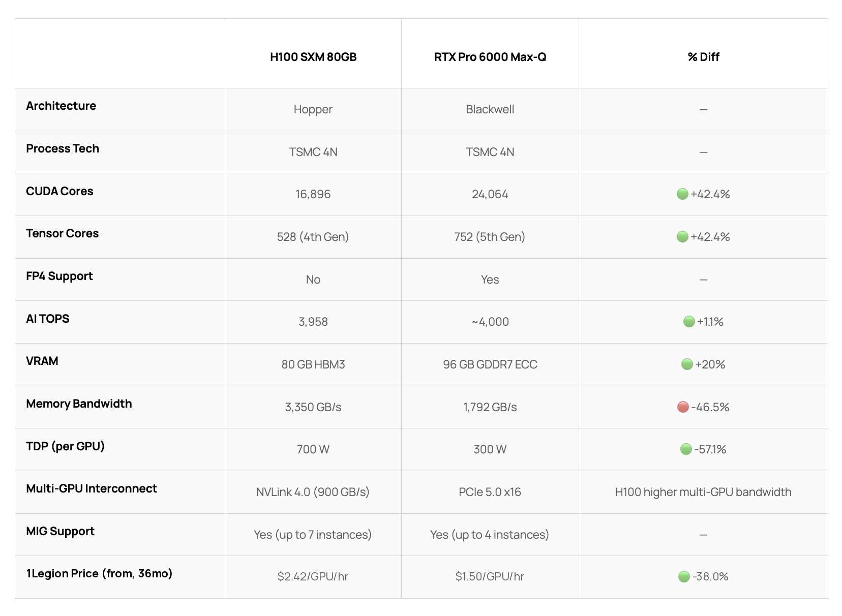Select the H100 SXM 80GB column header
842x616 pixels.
click(313, 57)
